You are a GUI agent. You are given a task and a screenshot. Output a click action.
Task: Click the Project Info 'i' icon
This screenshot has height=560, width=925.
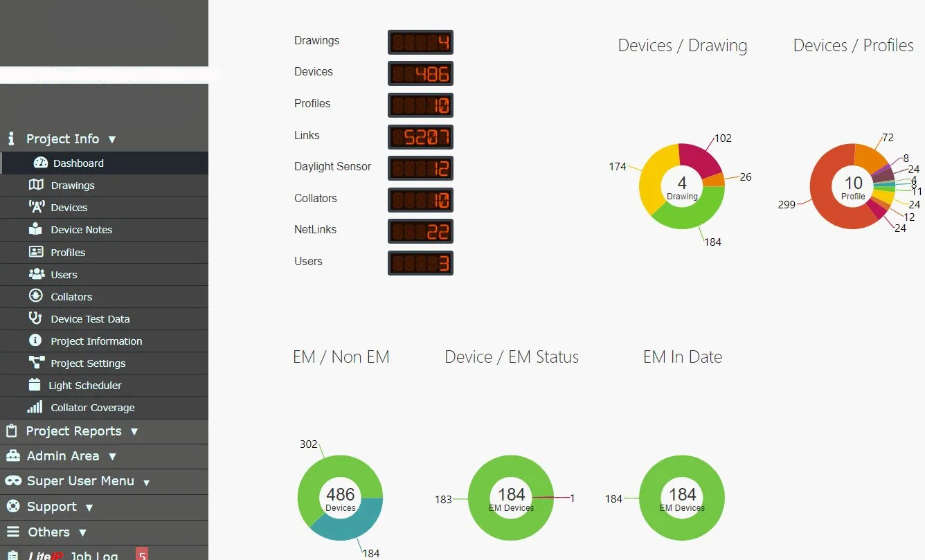point(10,138)
